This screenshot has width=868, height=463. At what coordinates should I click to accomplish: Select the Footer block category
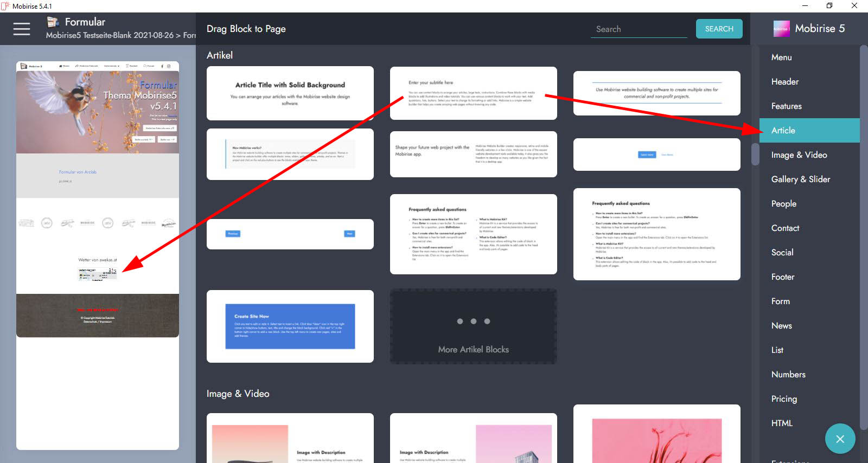(x=782, y=277)
